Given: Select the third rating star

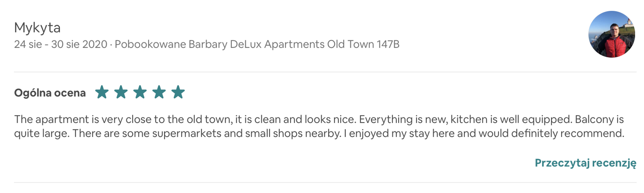Looking at the screenshot, I should click(x=140, y=92).
